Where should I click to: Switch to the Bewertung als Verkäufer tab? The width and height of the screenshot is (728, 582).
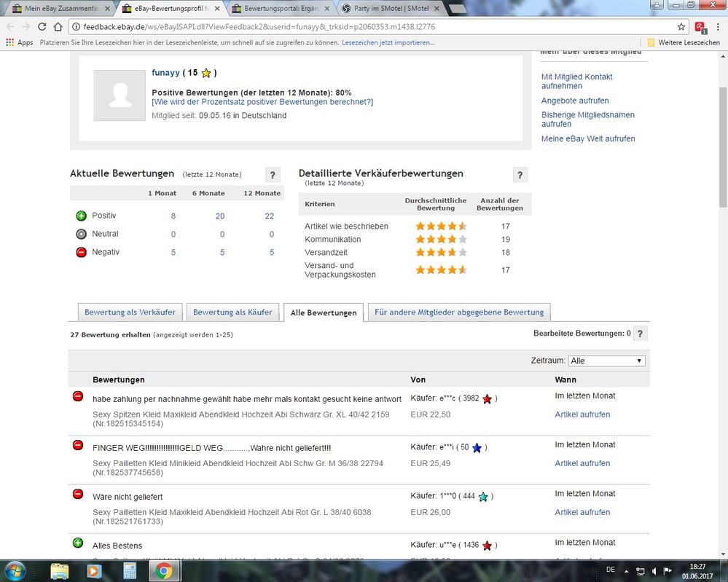(130, 312)
